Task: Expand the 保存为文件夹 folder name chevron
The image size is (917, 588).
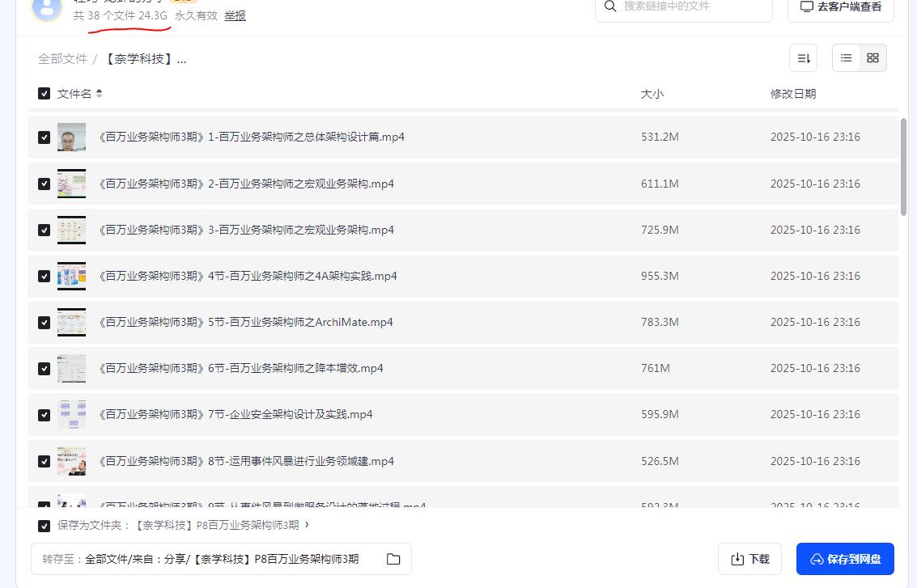Action: (307, 525)
